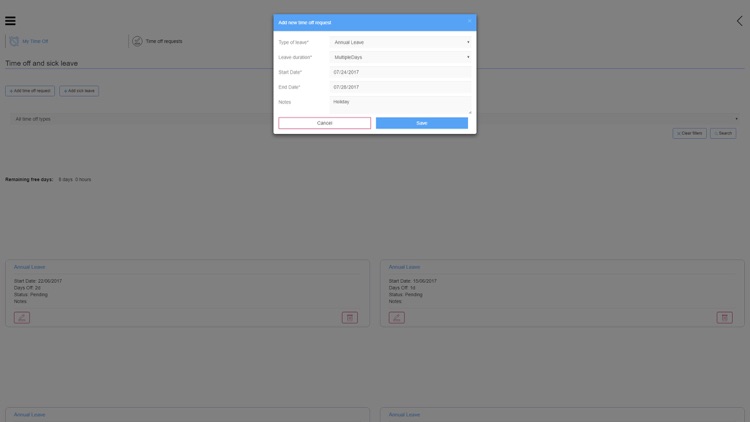The height and width of the screenshot is (422, 750).
Task: Click the My Time Off alarm clock icon
Action: [x=14, y=41]
